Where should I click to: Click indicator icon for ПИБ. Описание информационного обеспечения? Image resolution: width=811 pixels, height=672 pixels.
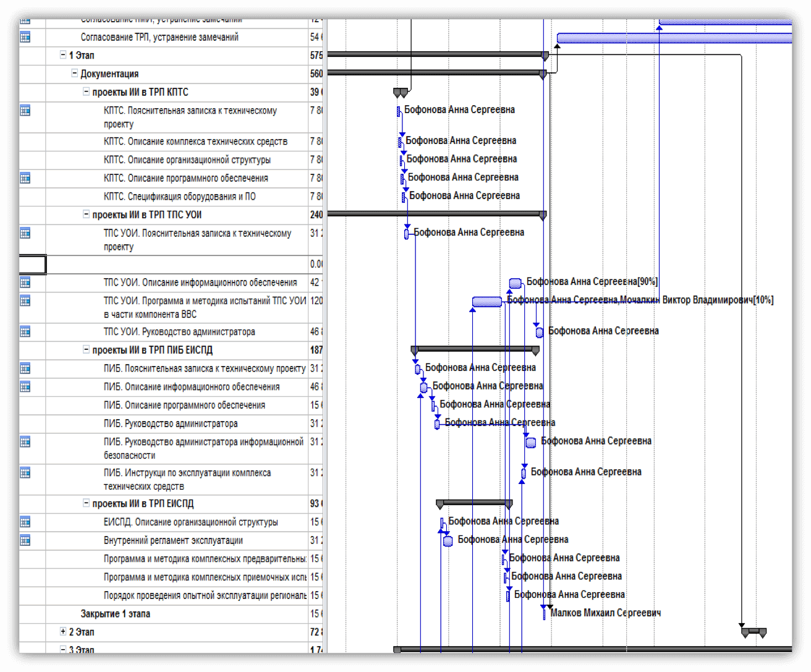coord(25,387)
